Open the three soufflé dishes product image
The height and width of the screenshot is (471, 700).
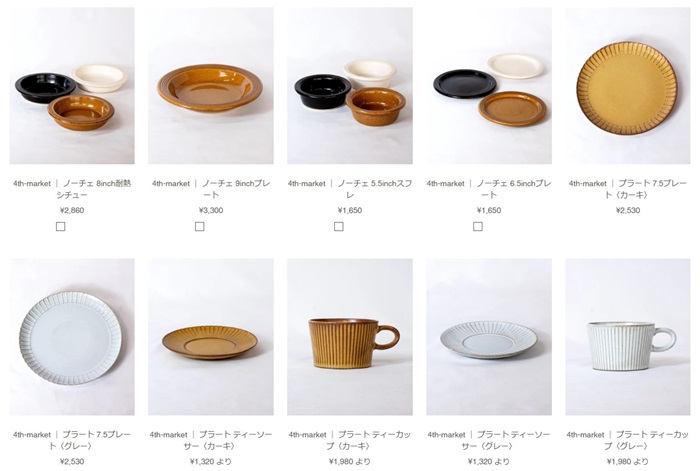[350, 86]
